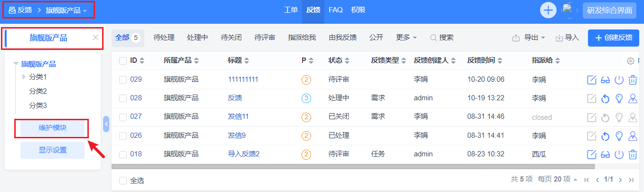Click the 导入 import button
644x192 pixels.
pos(568,38)
